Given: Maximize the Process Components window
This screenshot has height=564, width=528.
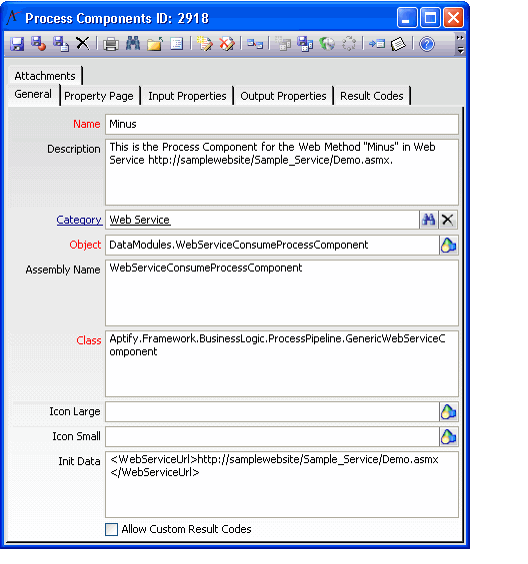Looking at the screenshot, I should tap(430, 17).
